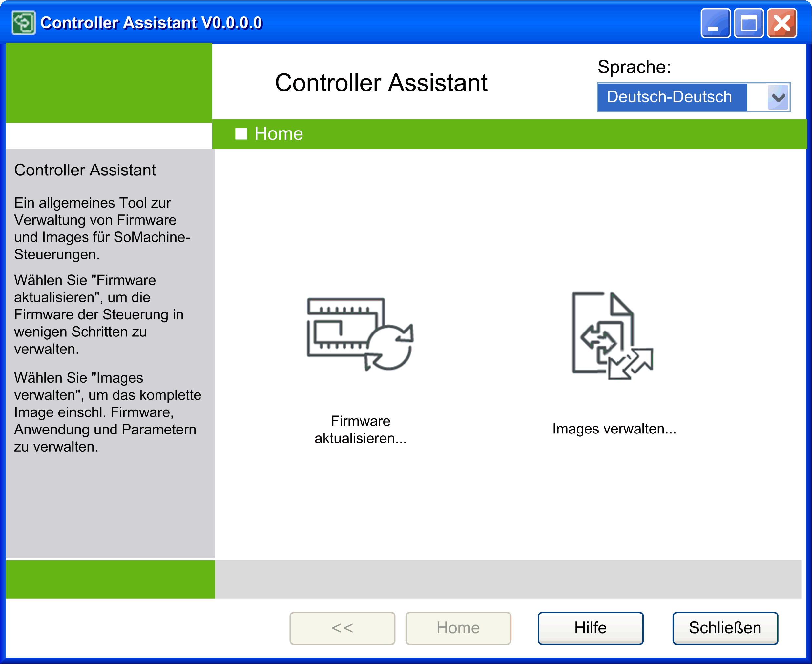Viewport: 812px width, 664px height.
Task: Minimize the Controller Assistant window
Action: tap(715, 23)
